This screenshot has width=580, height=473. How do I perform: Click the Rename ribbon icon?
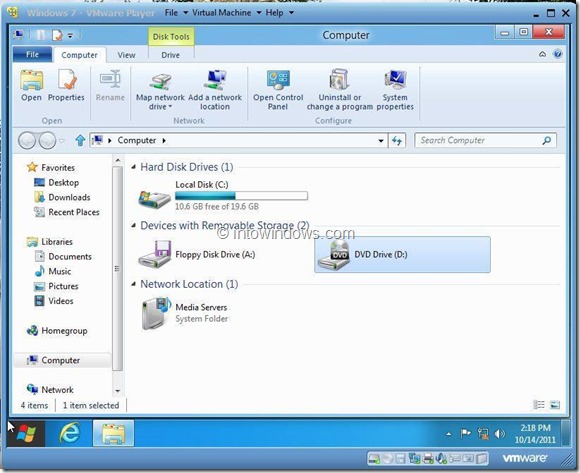110,85
